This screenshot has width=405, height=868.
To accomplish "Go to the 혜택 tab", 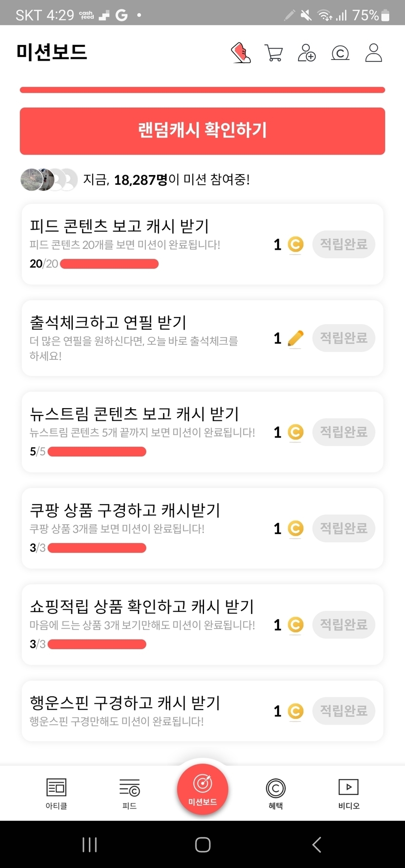I will pyautogui.click(x=276, y=793).
